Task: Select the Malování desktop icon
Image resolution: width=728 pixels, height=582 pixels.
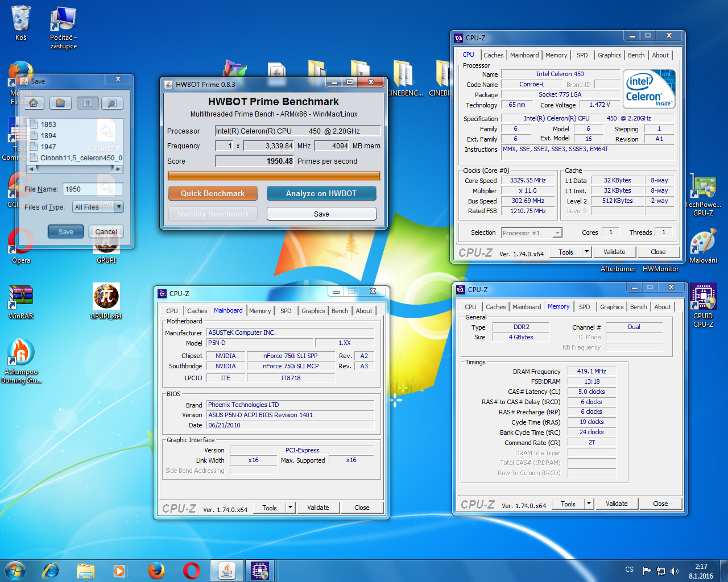Action: tap(704, 247)
